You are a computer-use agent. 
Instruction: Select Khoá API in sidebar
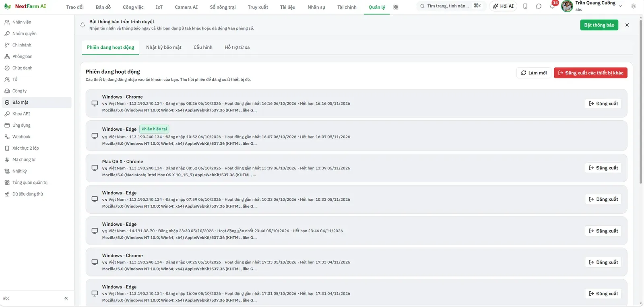[x=37, y=114]
